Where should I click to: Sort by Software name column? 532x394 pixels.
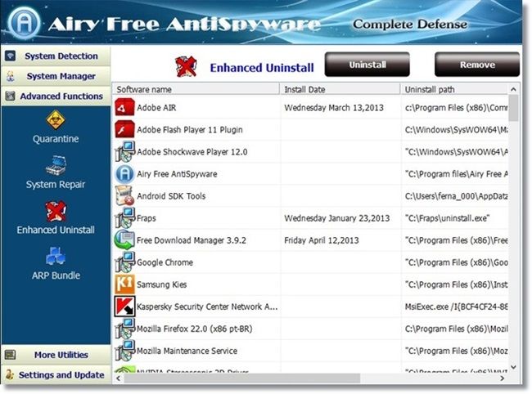tap(196, 89)
